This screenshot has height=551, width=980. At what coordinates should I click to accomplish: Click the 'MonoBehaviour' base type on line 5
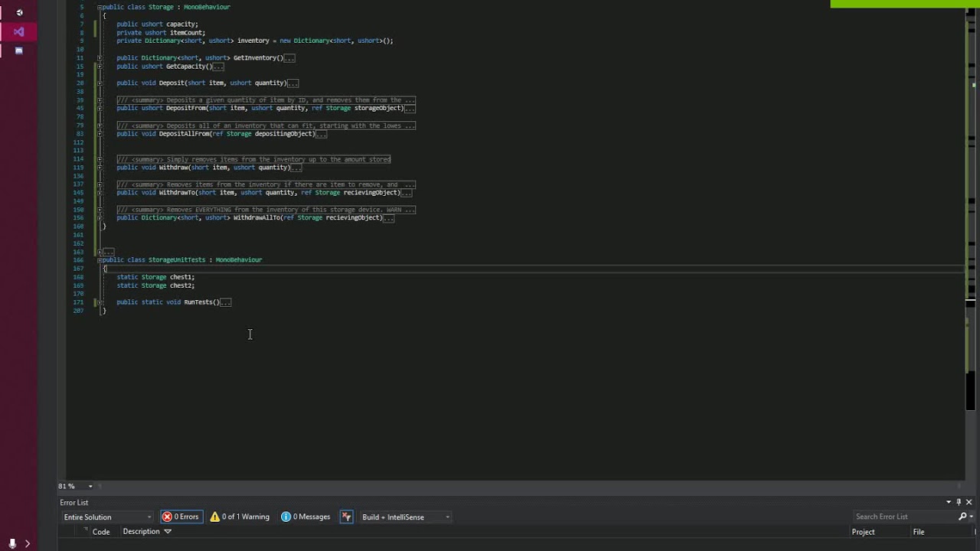tap(207, 7)
